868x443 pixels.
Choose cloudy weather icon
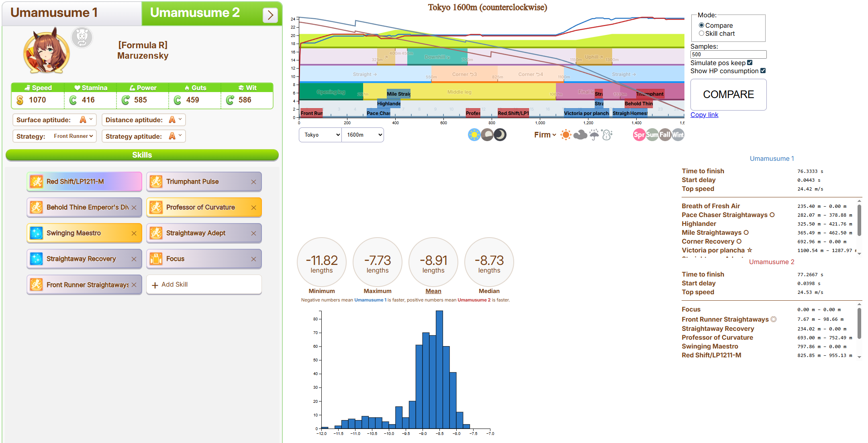tap(580, 135)
